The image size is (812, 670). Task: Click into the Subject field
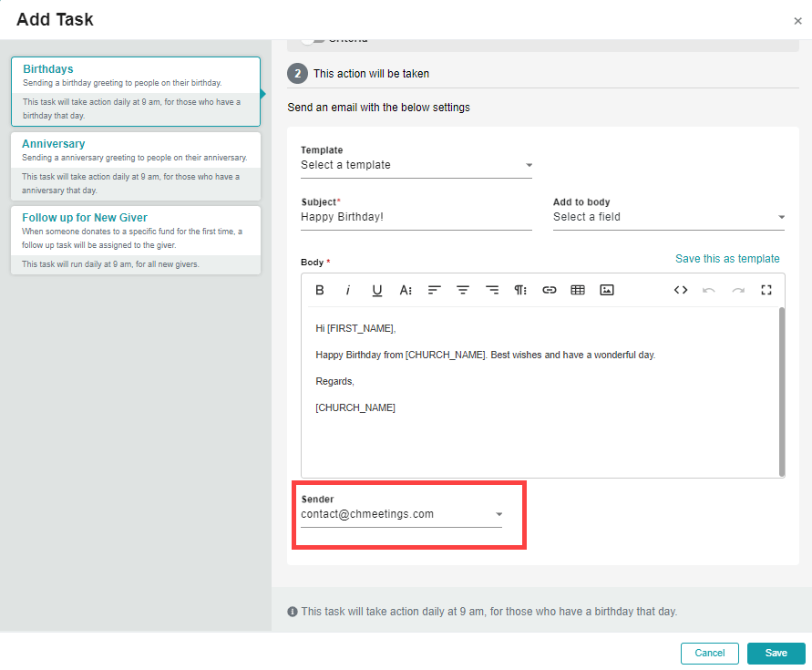coord(416,217)
